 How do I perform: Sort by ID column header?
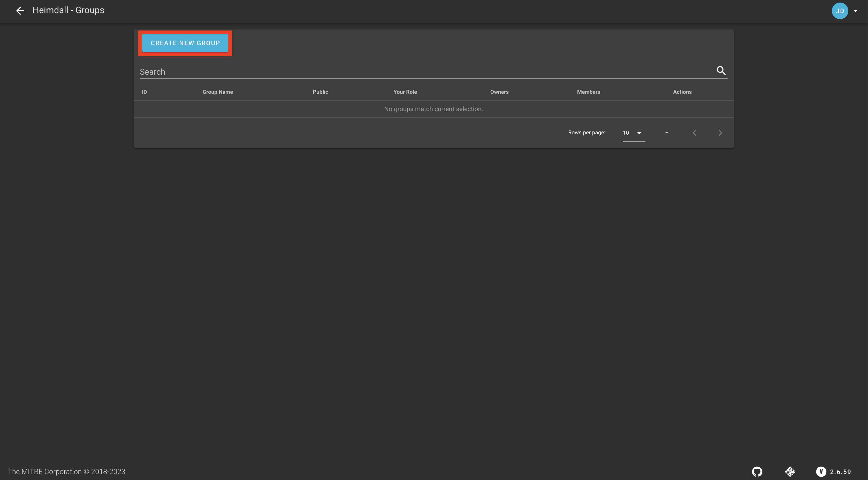click(144, 92)
